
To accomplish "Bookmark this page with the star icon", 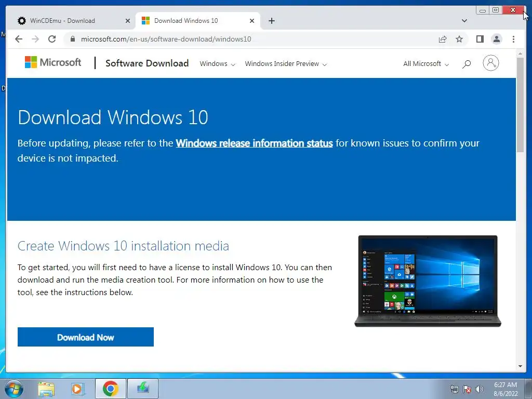I will click(x=459, y=39).
